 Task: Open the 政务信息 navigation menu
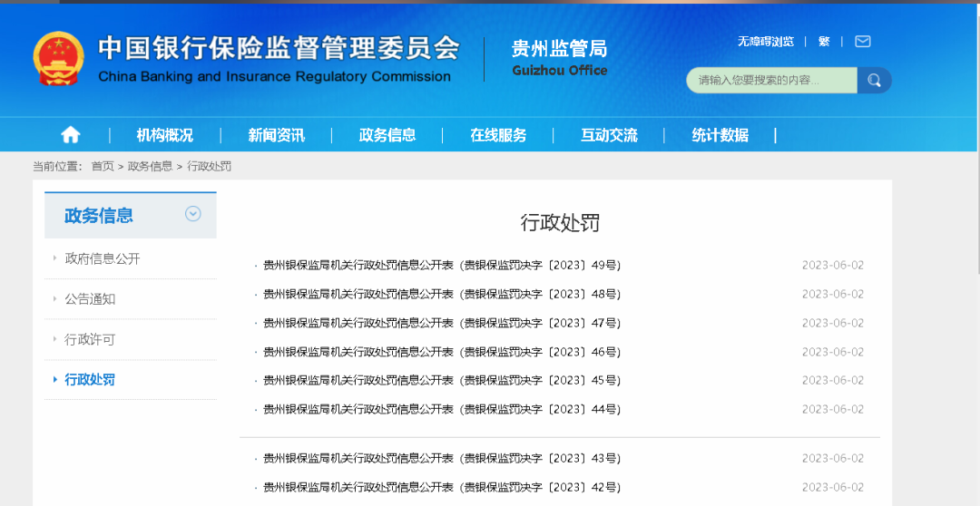[387, 135]
